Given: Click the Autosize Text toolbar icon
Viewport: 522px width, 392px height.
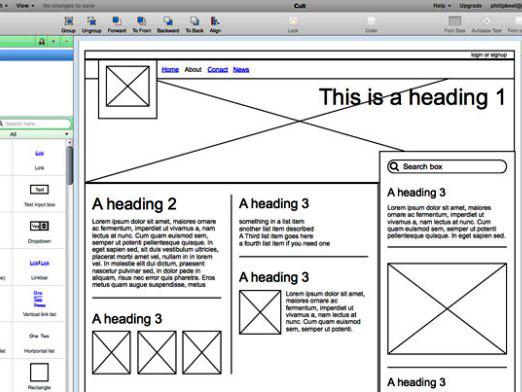Looking at the screenshot, I should tap(486, 25).
